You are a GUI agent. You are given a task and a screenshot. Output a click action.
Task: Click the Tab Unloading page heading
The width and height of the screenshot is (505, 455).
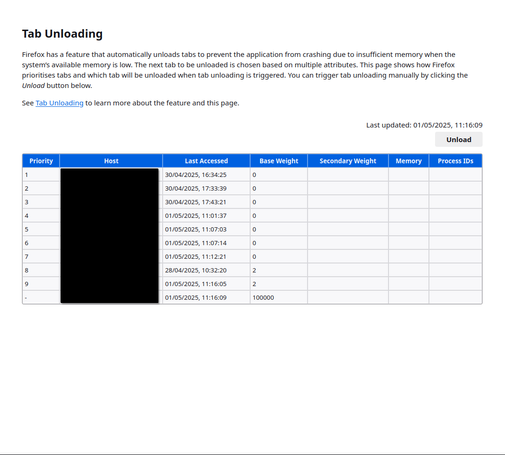tap(62, 34)
